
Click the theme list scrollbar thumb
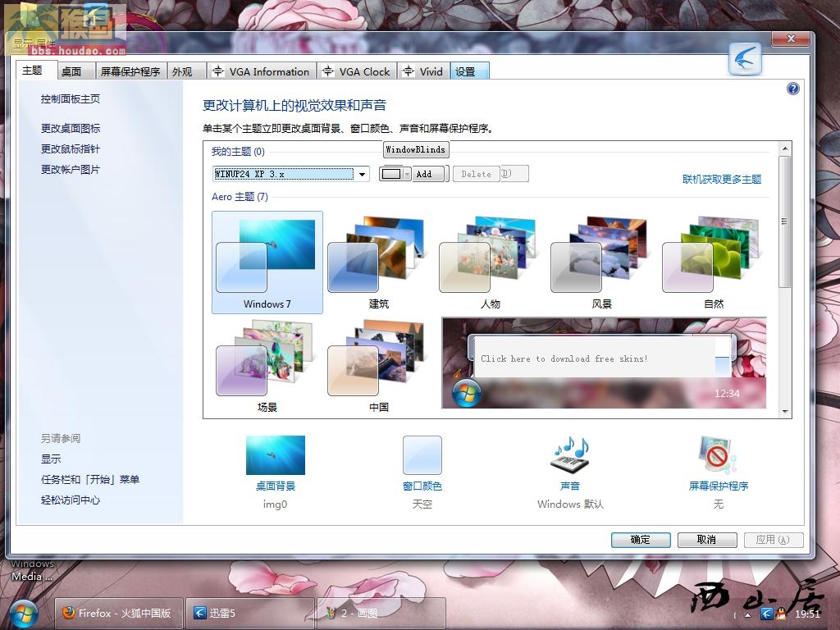[785, 221]
